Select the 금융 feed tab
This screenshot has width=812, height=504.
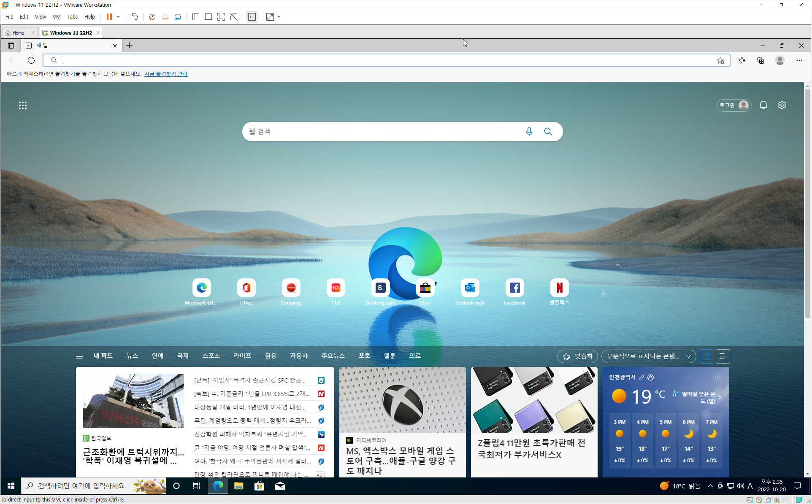pos(271,356)
